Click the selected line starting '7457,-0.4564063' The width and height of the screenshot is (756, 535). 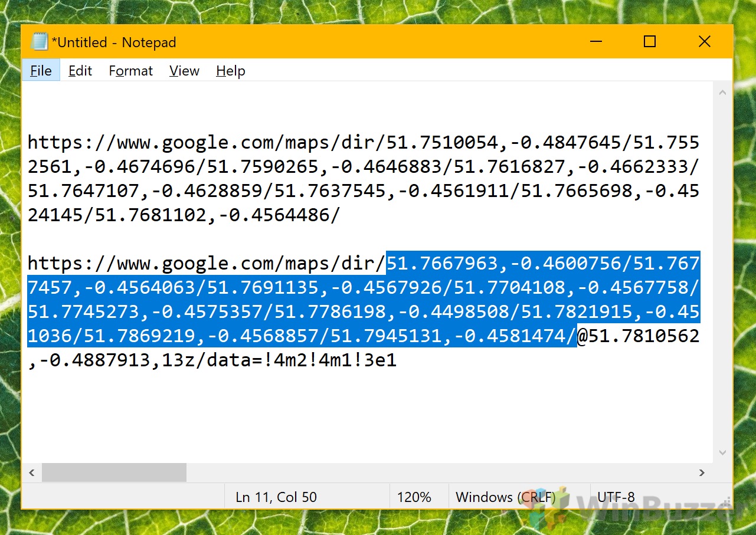(x=364, y=288)
